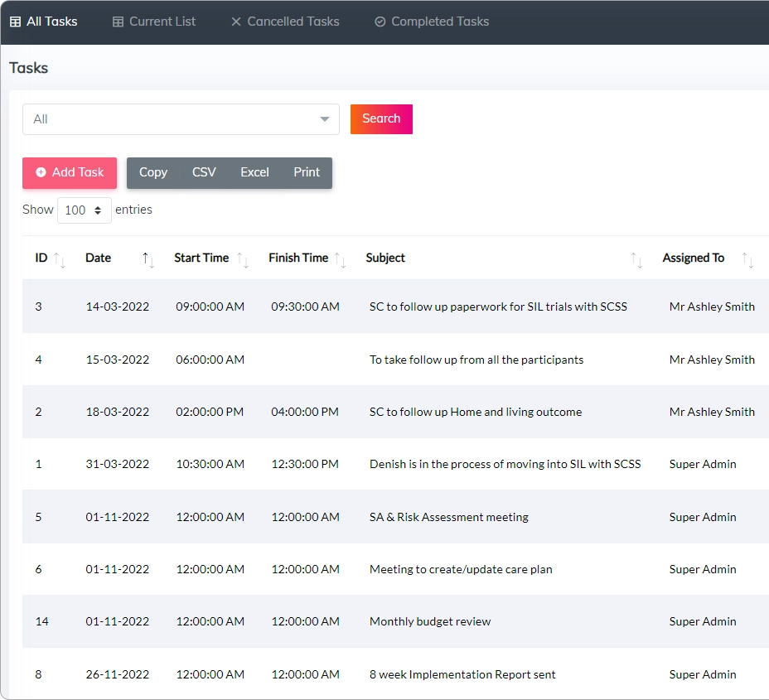The height and width of the screenshot is (700, 769).
Task: Select the 'Denish is in the process' subject
Action: click(x=505, y=464)
